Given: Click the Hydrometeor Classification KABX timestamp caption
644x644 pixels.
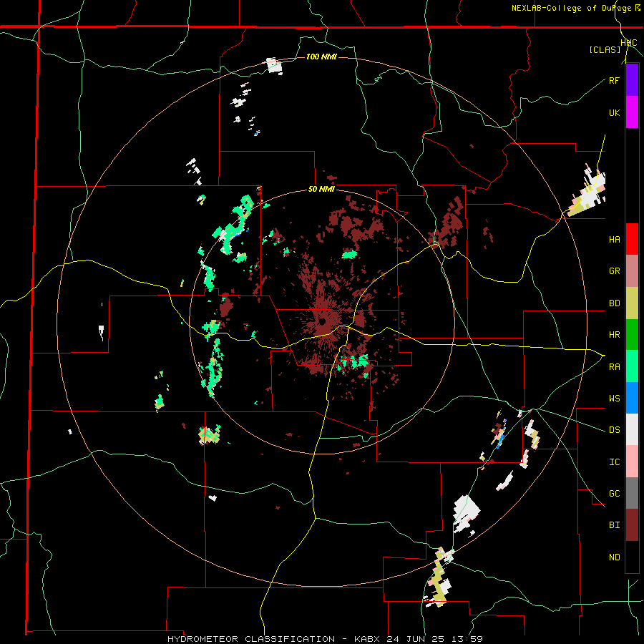Looking at the screenshot, I should (325, 639).
